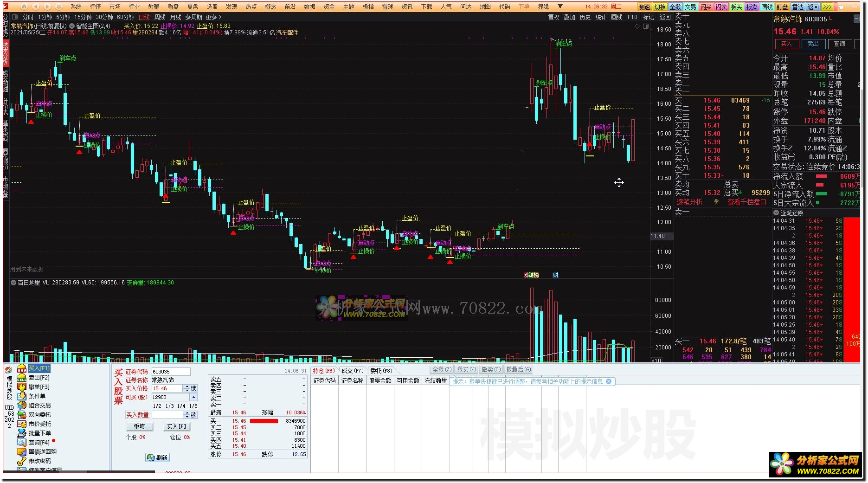Click the black triangle menu arrow after 显隐

point(560,6)
